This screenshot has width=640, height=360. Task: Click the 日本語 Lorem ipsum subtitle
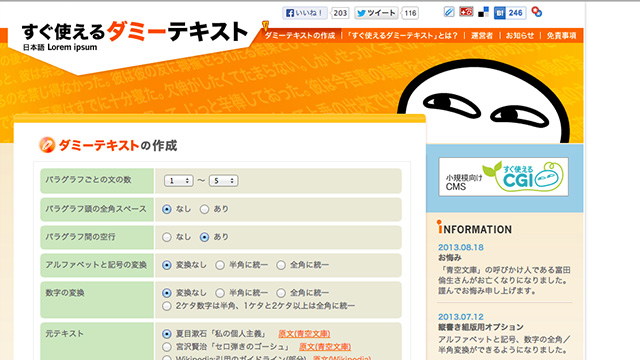pos(60,47)
